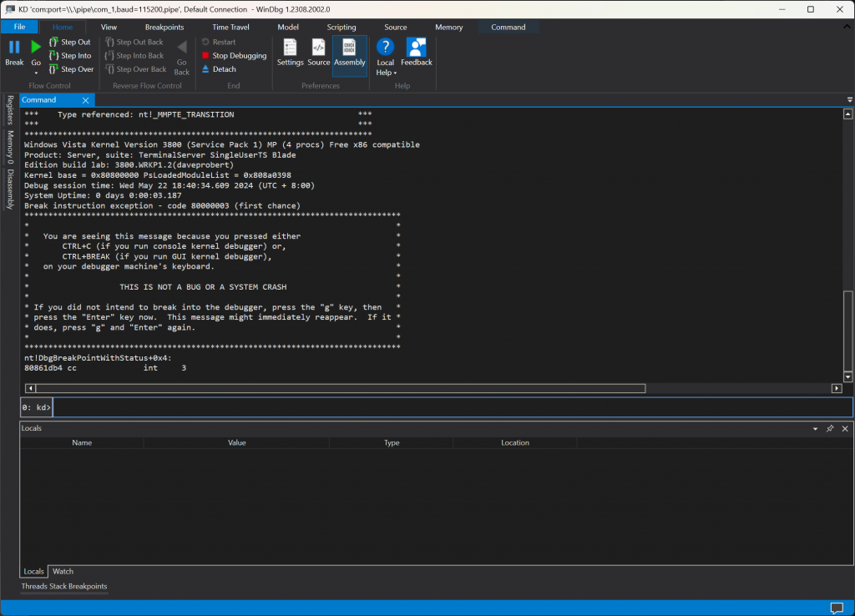Switch to the View ribbon tab

109,27
